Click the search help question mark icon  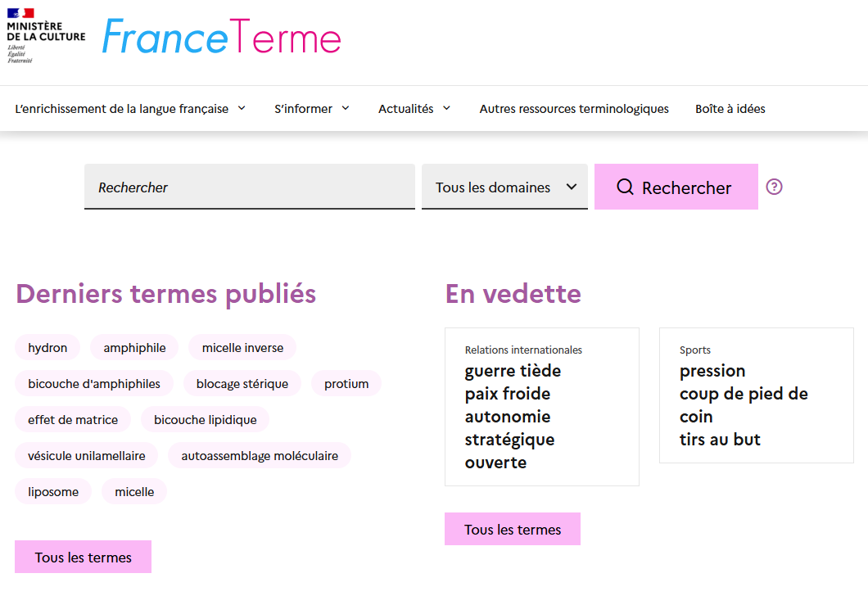[x=774, y=187]
